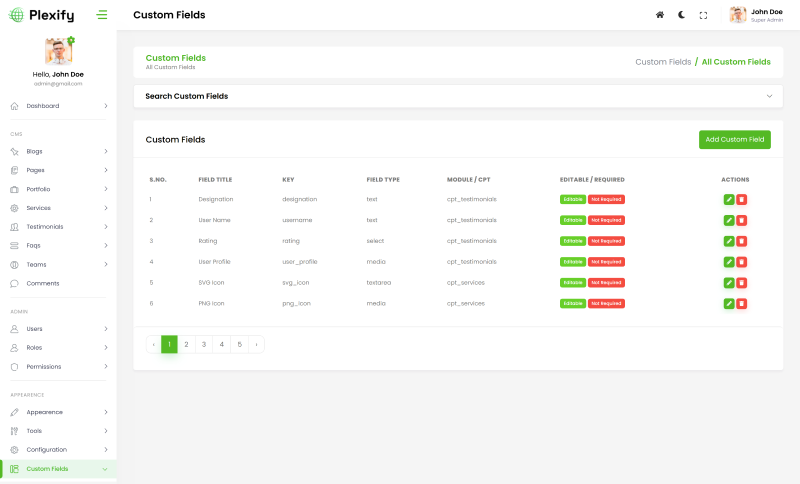Open Comments from the sidebar
This screenshot has width=800, height=484.
pos(43,283)
